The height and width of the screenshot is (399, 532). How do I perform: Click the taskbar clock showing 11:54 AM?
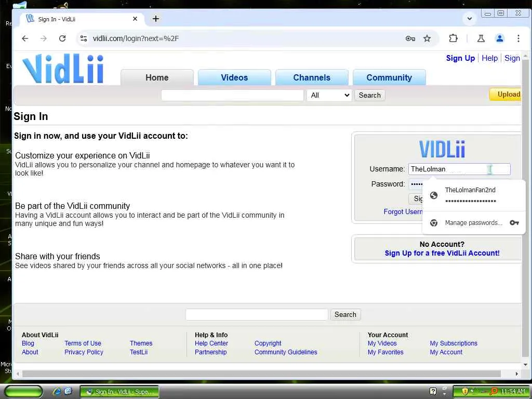[513, 392]
